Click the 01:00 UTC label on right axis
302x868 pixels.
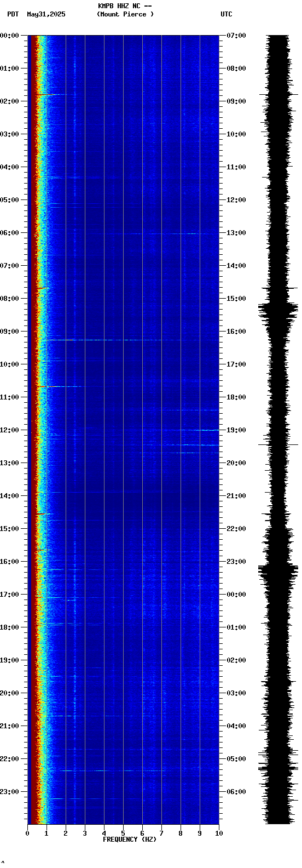236,627
